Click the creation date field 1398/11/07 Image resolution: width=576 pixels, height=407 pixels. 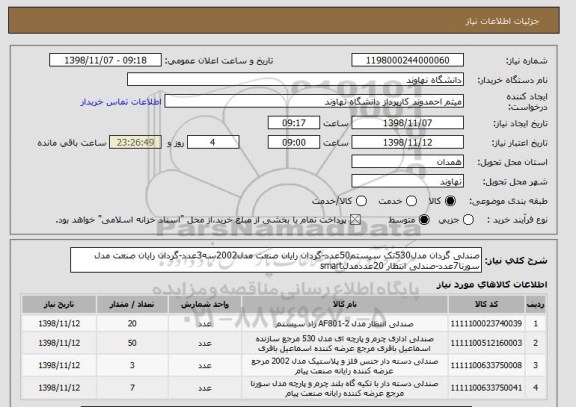coord(407,123)
